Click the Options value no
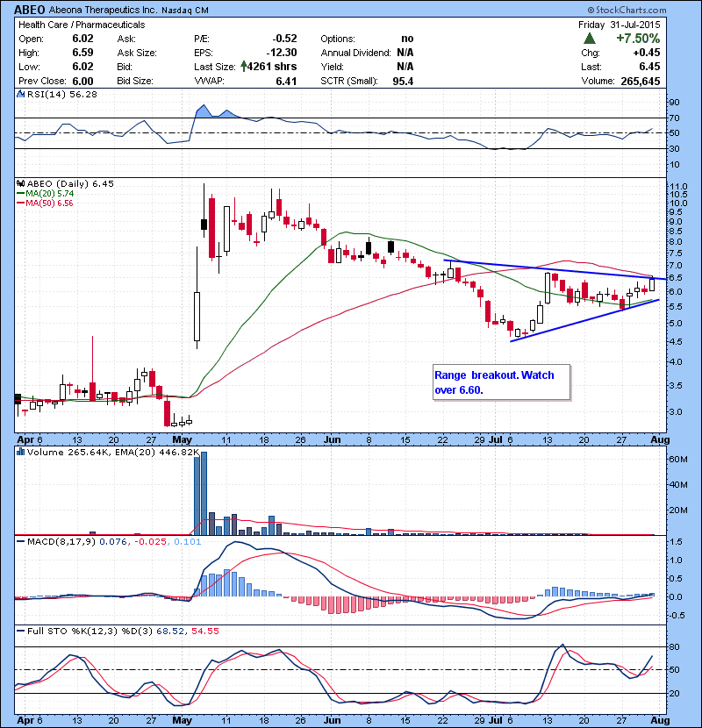 pyautogui.click(x=407, y=39)
